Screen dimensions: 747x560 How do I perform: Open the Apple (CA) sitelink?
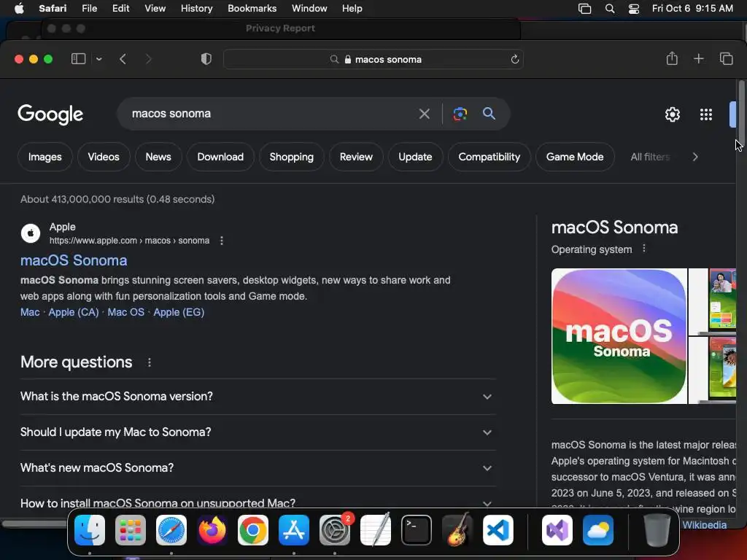point(74,312)
